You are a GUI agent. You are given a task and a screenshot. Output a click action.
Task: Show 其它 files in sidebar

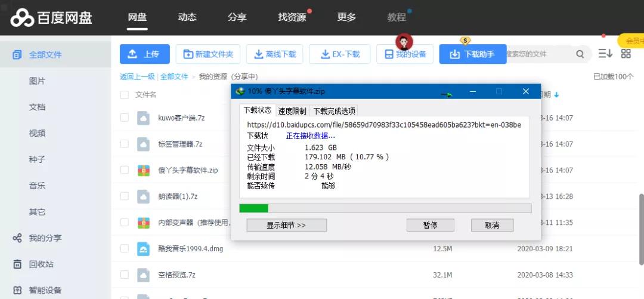click(37, 212)
